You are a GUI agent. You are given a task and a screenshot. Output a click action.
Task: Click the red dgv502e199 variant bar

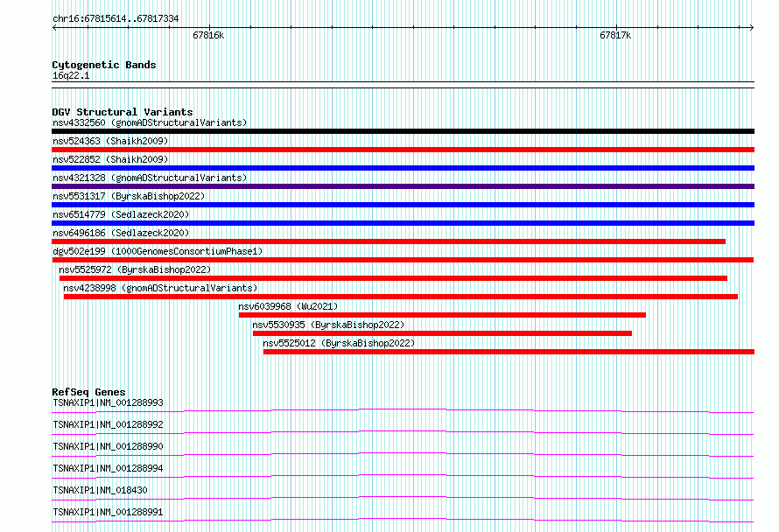[x=403, y=260]
